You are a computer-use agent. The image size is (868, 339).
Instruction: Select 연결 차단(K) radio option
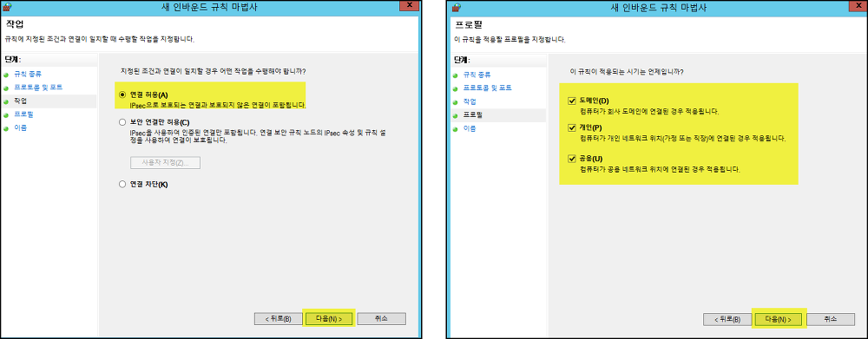pyautogui.click(x=122, y=185)
